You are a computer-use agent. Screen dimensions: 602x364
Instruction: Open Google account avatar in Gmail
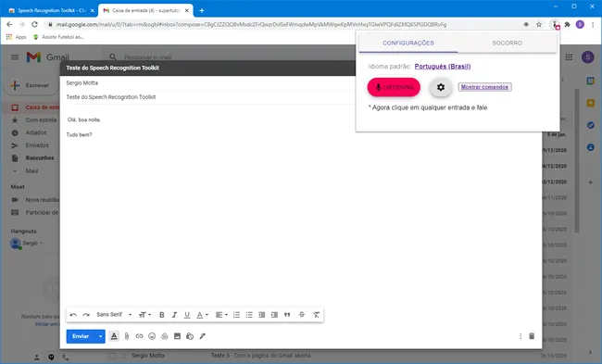pyautogui.click(x=588, y=57)
